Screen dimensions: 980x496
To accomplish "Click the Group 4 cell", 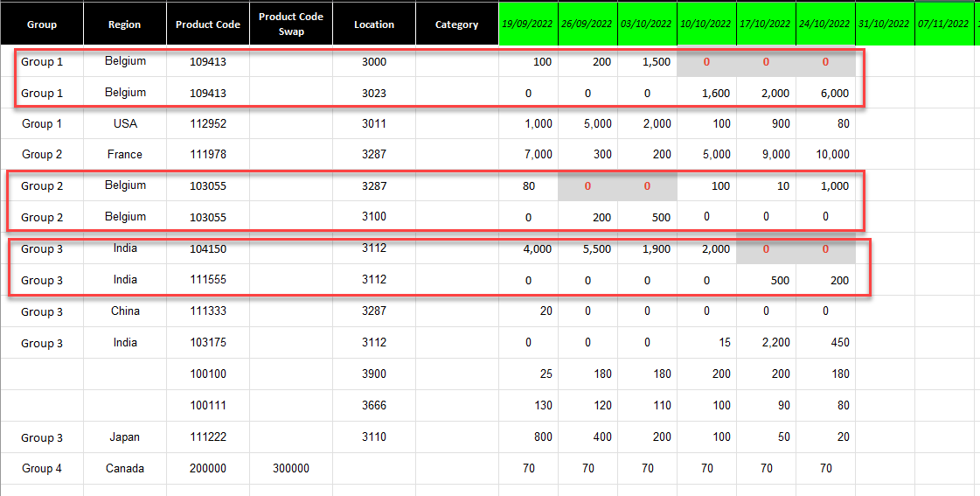I will click(42, 468).
